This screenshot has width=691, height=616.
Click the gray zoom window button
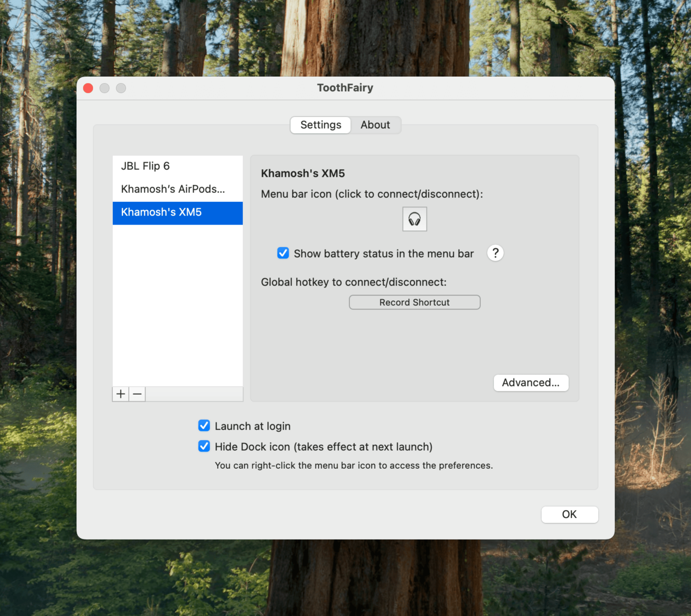tap(121, 88)
